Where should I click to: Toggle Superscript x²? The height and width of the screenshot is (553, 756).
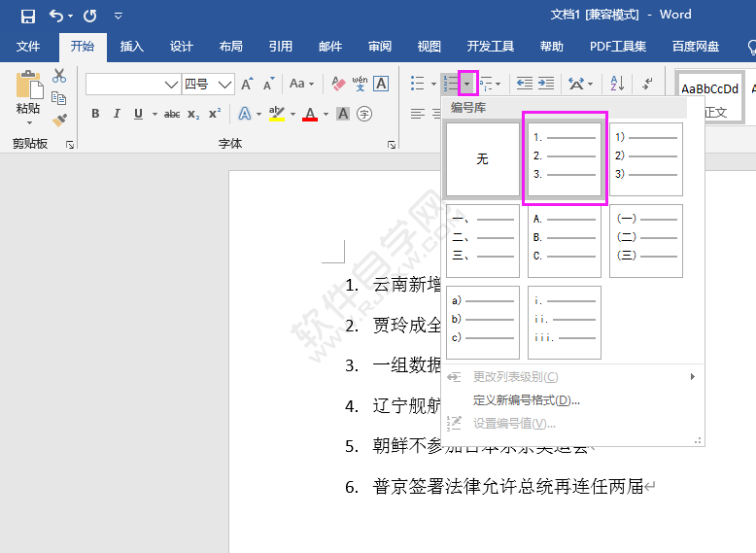pyautogui.click(x=215, y=114)
